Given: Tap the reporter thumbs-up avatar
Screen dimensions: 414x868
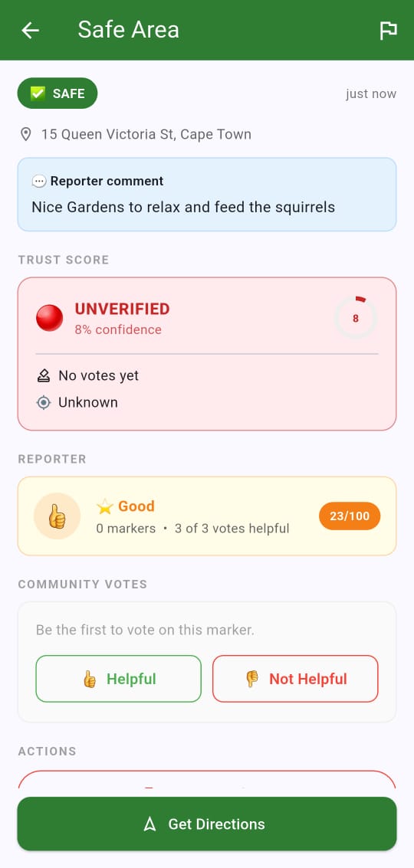Looking at the screenshot, I should coord(57,516).
